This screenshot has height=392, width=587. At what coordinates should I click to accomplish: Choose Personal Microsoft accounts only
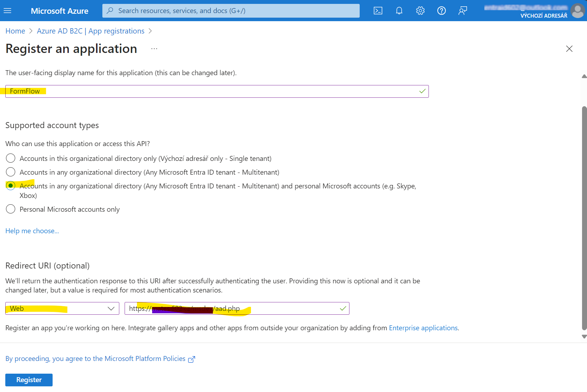(x=11, y=209)
